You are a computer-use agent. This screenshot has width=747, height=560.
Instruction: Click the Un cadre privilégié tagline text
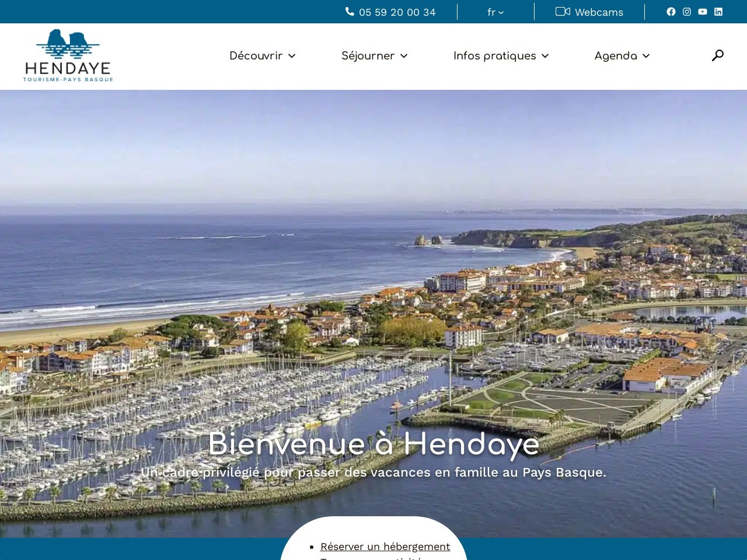tap(373, 473)
